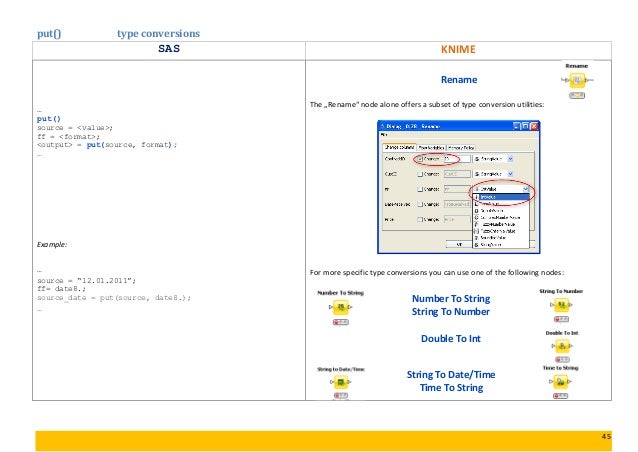
Task: Click the "Example:" label in SAS column
Action: pos(52,245)
